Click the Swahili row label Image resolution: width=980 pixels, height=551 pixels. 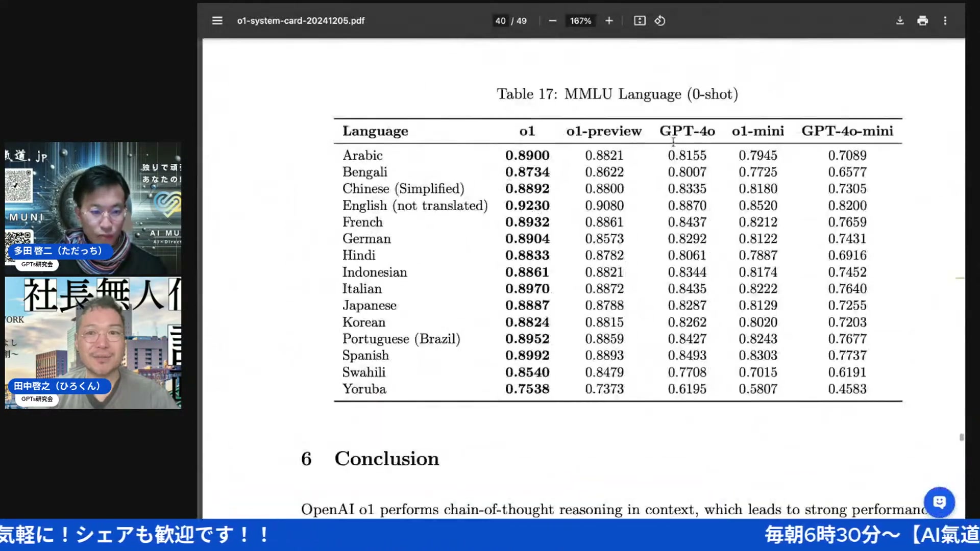click(x=363, y=372)
